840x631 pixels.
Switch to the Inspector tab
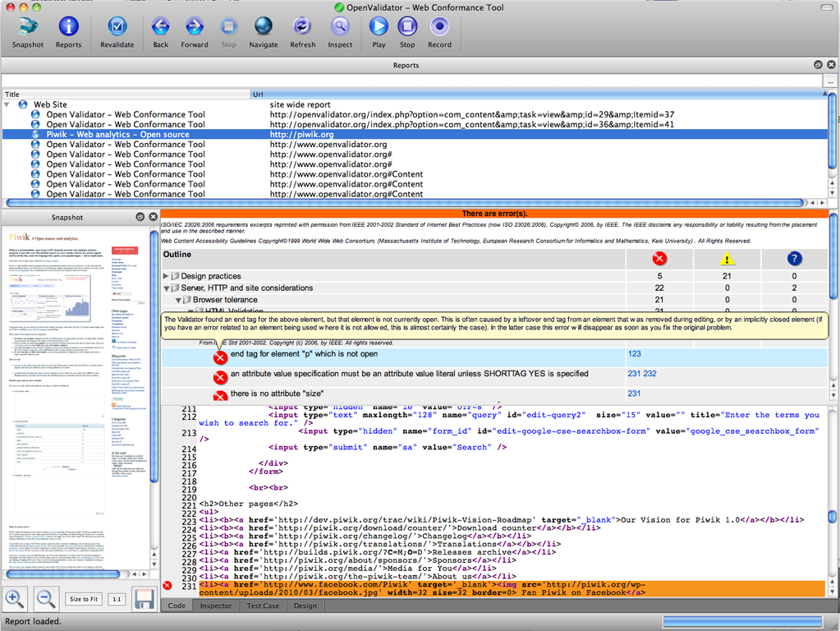point(216,606)
